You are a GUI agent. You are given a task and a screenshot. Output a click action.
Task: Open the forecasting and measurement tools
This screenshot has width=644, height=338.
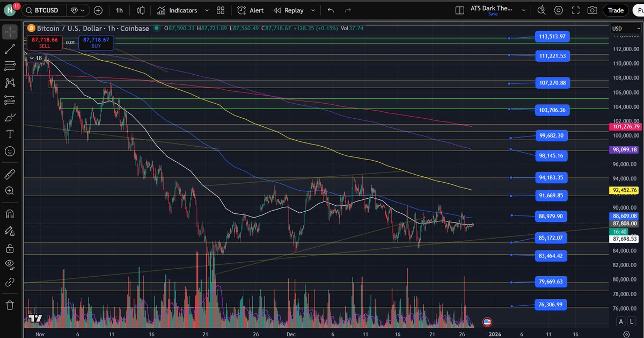[x=10, y=100]
